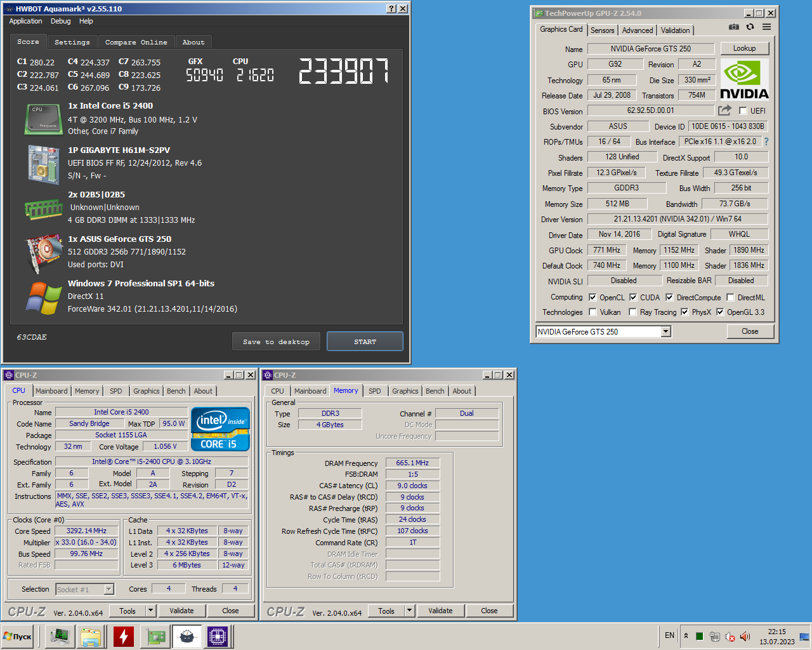Toggle the OpenGL 3.3 checkbox
812x650 pixels.
click(x=720, y=312)
